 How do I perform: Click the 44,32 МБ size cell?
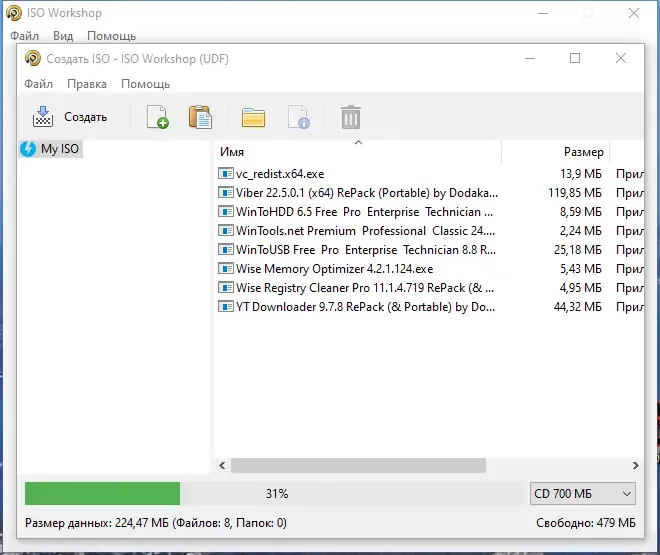(x=578, y=307)
